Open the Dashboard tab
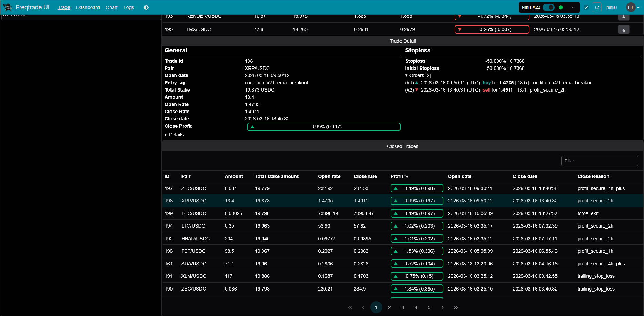Image resolution: width=644 pixels, height=316 pixels. click(88, 7)
